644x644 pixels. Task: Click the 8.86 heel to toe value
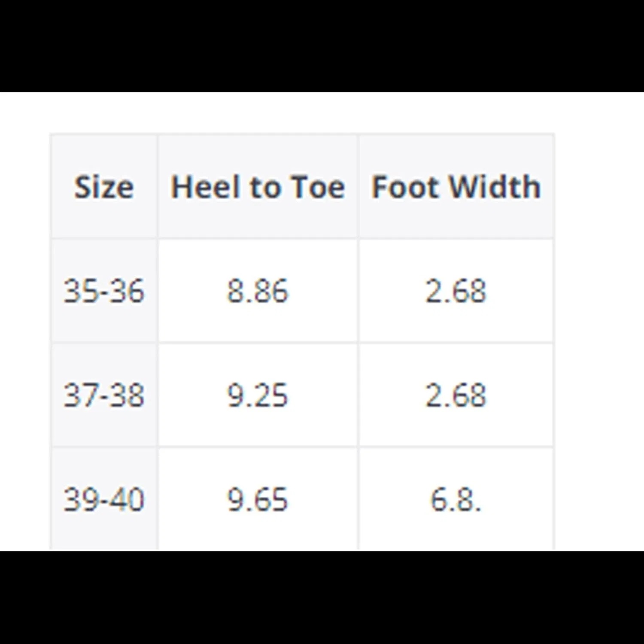tap(258, 291)
